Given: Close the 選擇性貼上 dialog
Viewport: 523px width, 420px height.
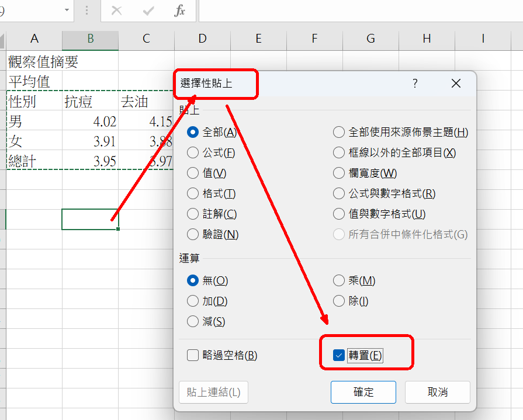Looking at the screenshot, I should coord(456,84).
